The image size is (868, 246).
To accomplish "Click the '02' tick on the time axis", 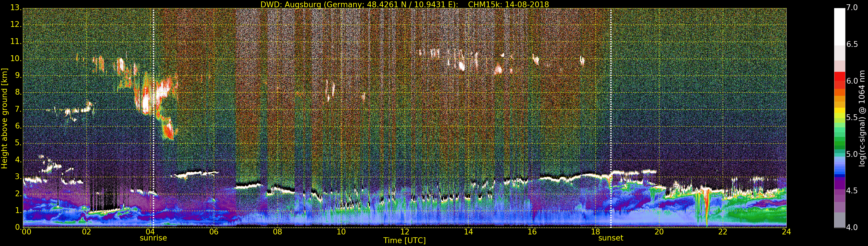I will pyautogui.click(x=87, y=232).
